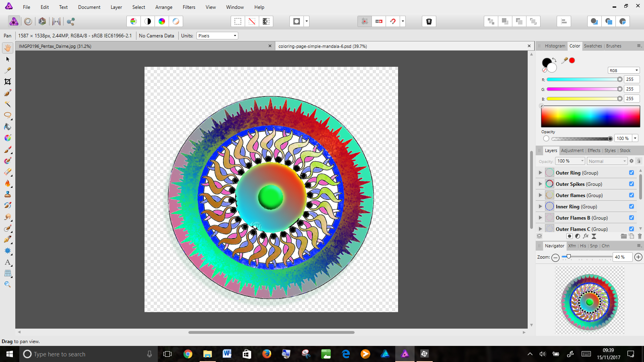Toggle the Quick Mask toolbar button
644x362 pixels.
[x=297, y=21]
